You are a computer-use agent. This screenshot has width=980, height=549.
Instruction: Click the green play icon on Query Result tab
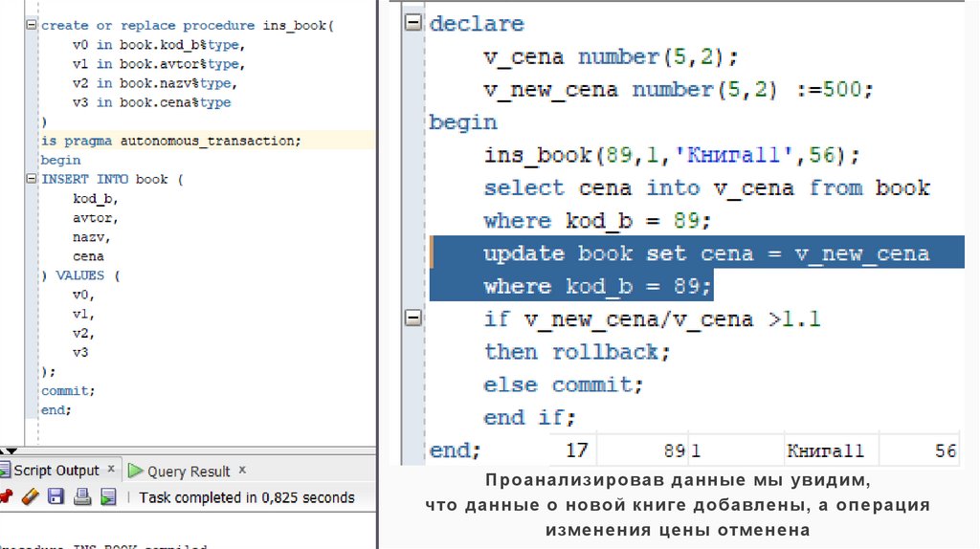135,471
